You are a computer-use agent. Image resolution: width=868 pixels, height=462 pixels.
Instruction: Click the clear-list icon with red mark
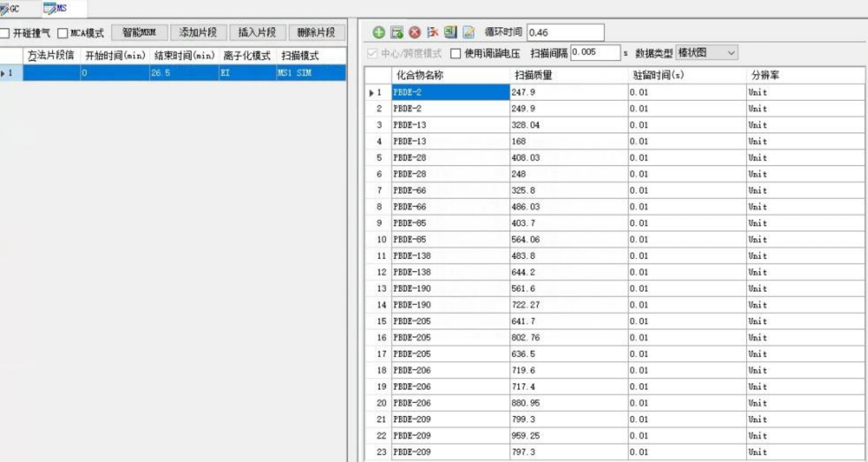coord(433,32)
